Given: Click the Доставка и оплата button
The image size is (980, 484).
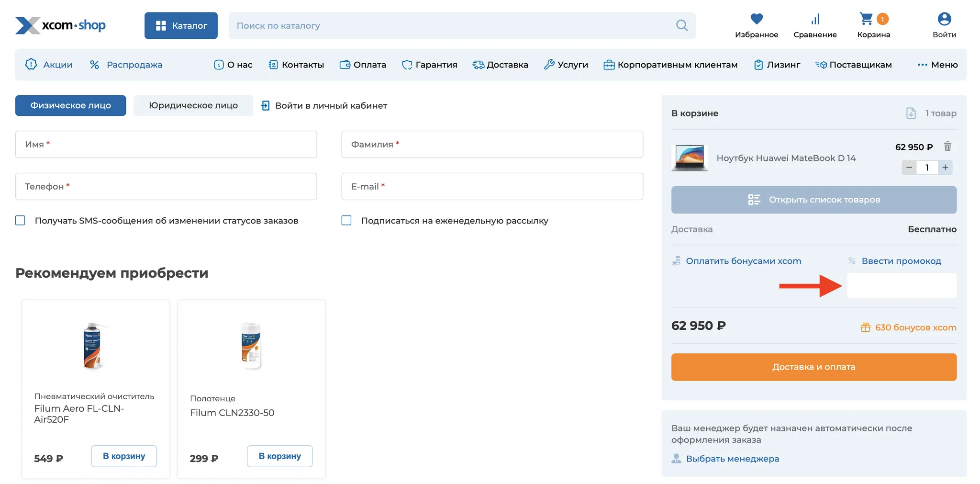Looking at the screenshot, I should (x=814, y=367).
